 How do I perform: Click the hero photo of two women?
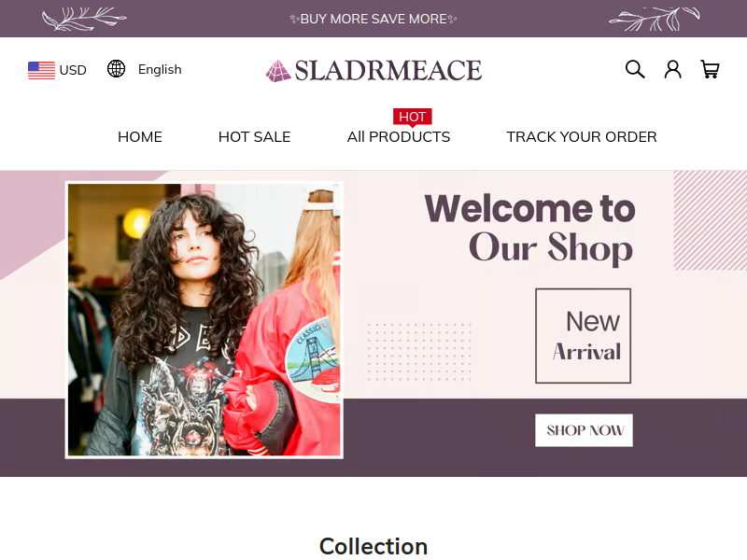[x=204, y=320]
